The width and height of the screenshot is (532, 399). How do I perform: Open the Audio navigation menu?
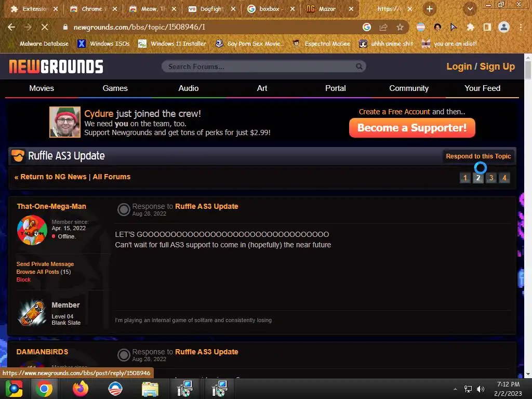coord(189,88)
